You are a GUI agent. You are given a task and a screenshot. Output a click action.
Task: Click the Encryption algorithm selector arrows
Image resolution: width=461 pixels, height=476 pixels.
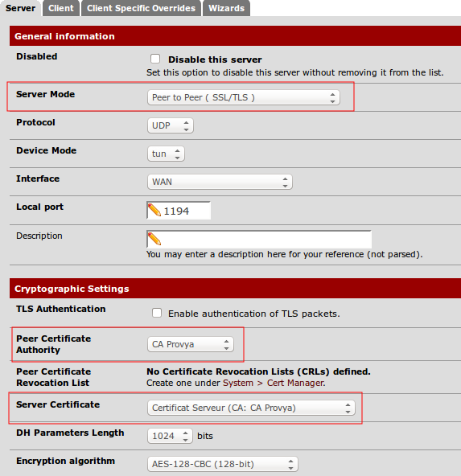click(x=290, y=464)
